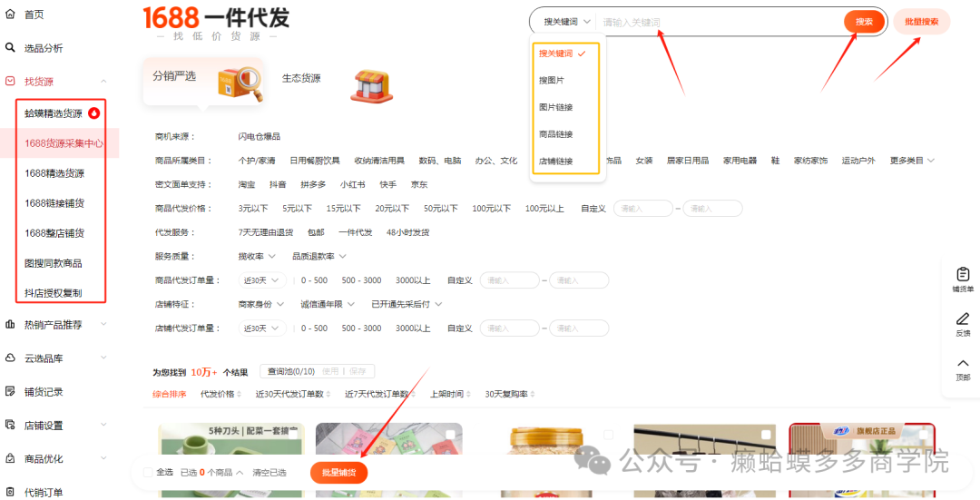
Task: Filter category by 数码、电脑
Action: click(440, 161)
